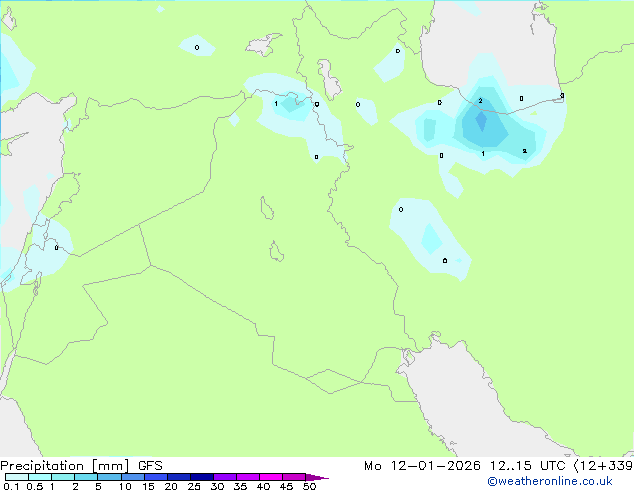Viewport: 634px width, 490px height.
Task: Click the 'Mo 12-01-2026 12..15 UTC' timestamp
Action: click(465, 466)
